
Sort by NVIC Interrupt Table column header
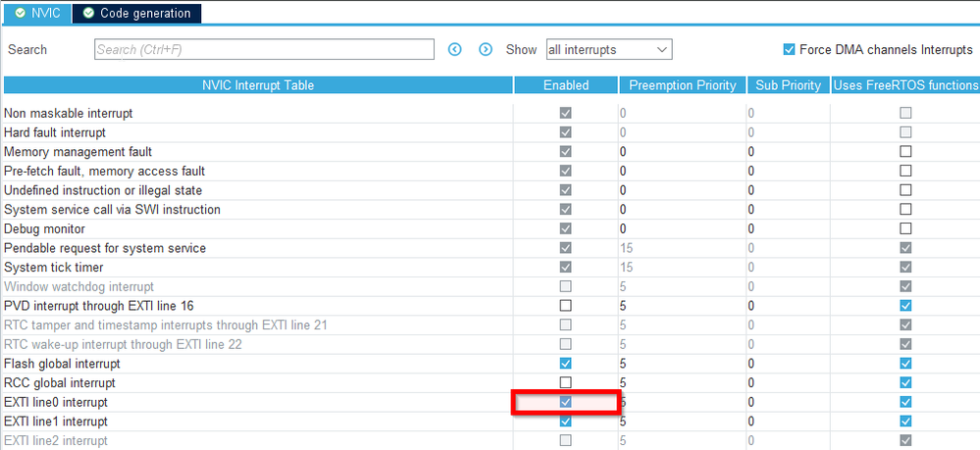tap(258, 85)
